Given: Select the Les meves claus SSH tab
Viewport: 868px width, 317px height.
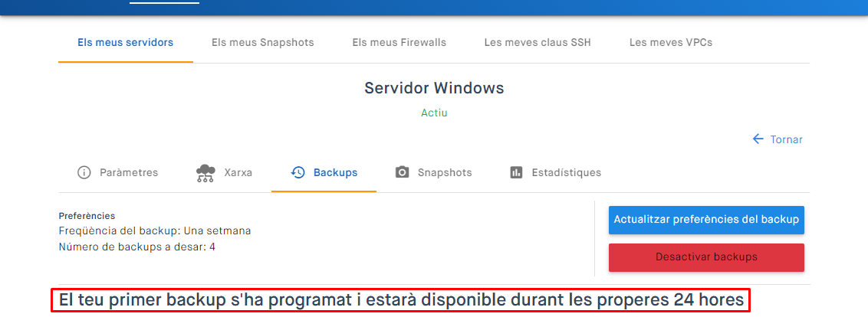Looking at the screenshot, I should click(538, 42).
